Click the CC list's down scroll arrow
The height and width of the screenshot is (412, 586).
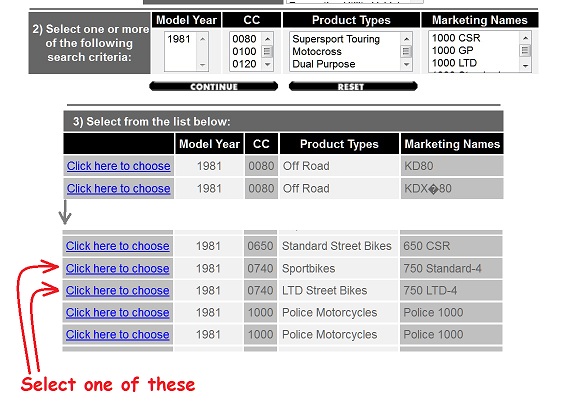pos(267,64)
